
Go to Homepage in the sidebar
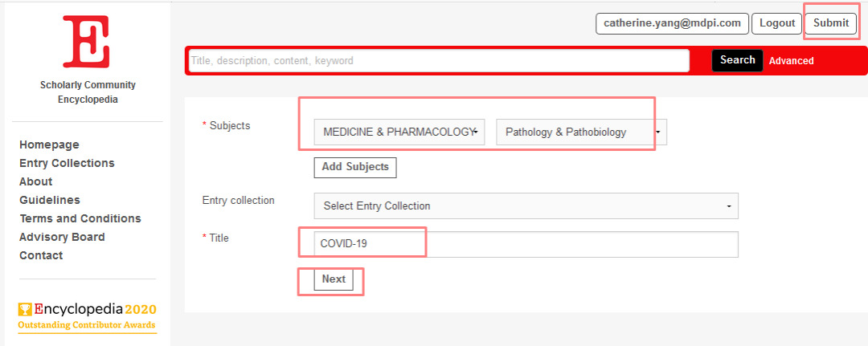(49, 145)
